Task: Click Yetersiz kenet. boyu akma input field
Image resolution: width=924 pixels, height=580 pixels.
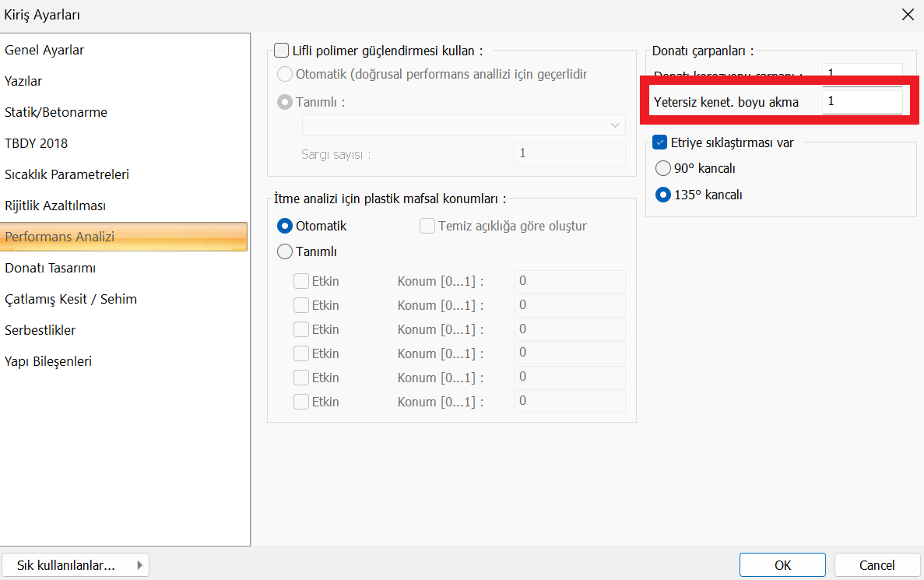Action: [862, 101]
